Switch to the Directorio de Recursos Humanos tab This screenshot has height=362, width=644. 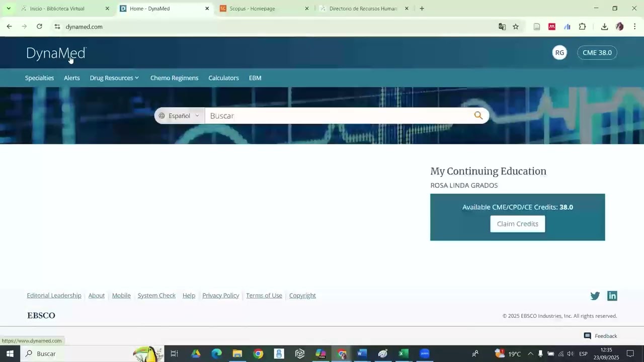pos(363,9)
